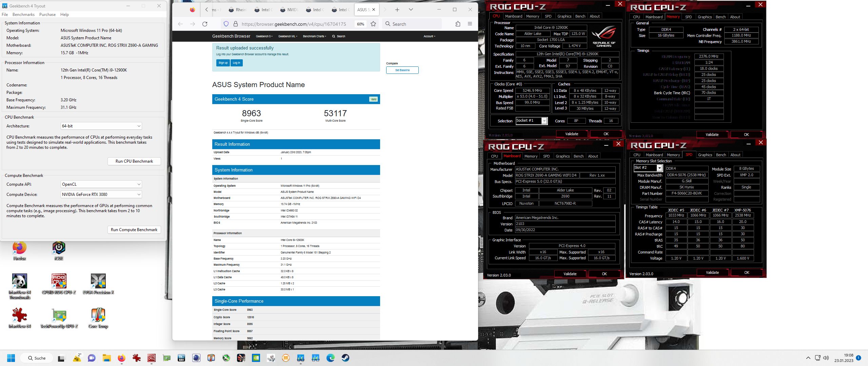Select CPUID ROG CPU-Z desktop shortcut

59,284
